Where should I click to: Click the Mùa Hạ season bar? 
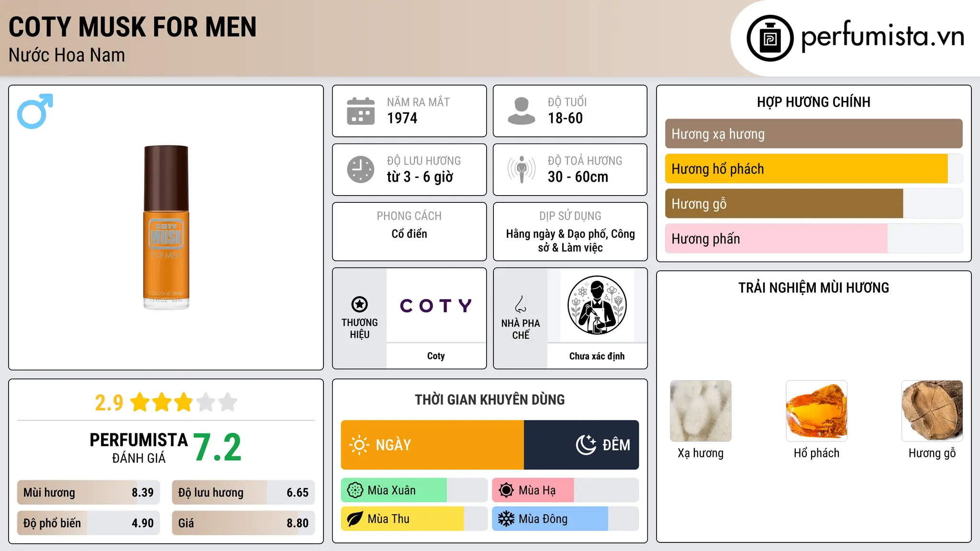pyautogui.click(x=566, y=490)
